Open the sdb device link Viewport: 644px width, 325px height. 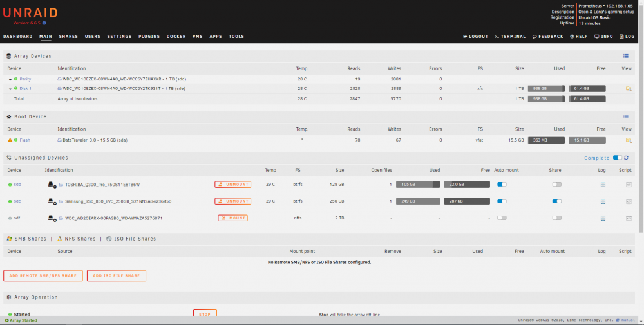click(x=17, y=185)
